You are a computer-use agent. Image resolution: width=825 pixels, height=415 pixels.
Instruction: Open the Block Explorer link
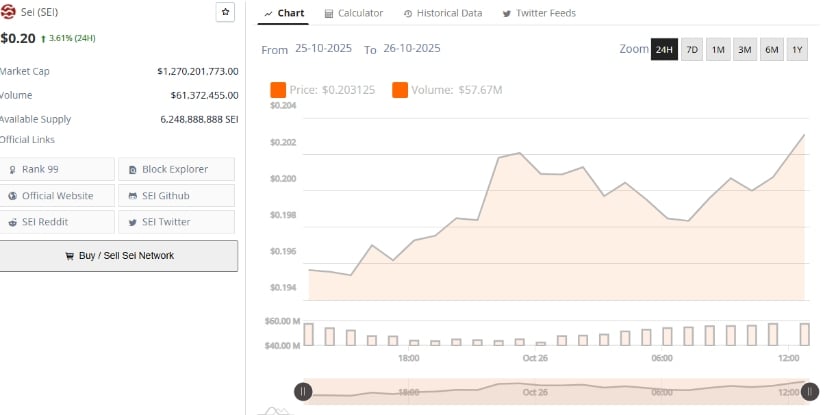(176, 170)
